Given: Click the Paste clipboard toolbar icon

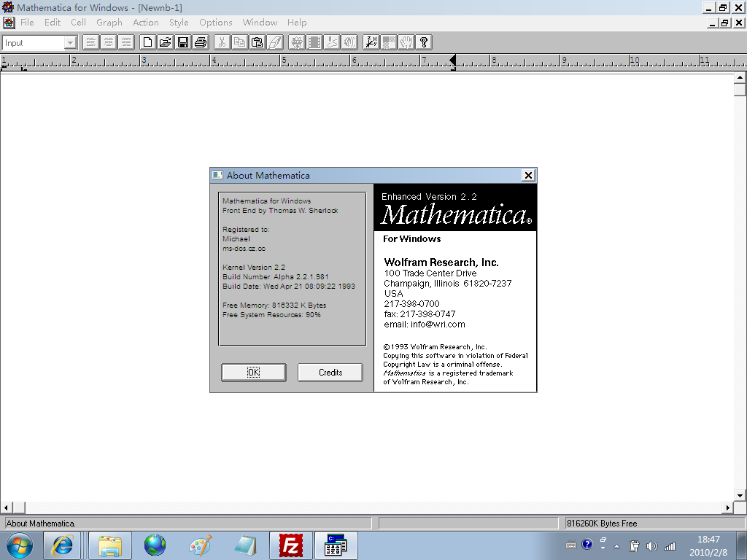Looking at the screenshot, I should click(257, 42).
